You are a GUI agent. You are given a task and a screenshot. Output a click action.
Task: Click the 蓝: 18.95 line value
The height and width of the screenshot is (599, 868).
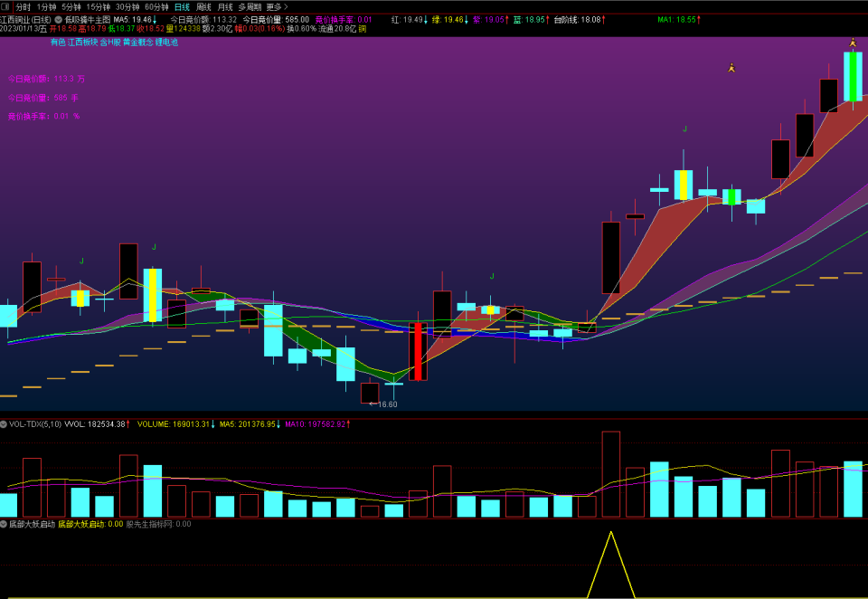click(532, 19)
